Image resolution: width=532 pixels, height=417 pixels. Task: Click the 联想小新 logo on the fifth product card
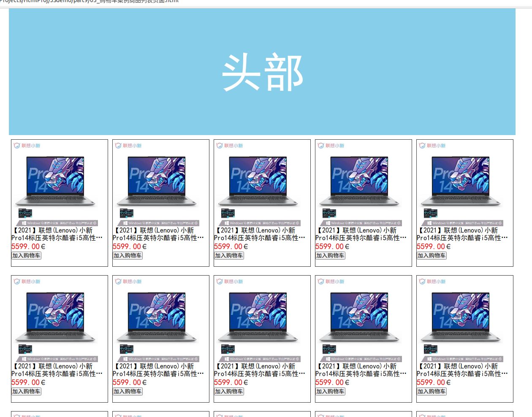coord(432,145)
